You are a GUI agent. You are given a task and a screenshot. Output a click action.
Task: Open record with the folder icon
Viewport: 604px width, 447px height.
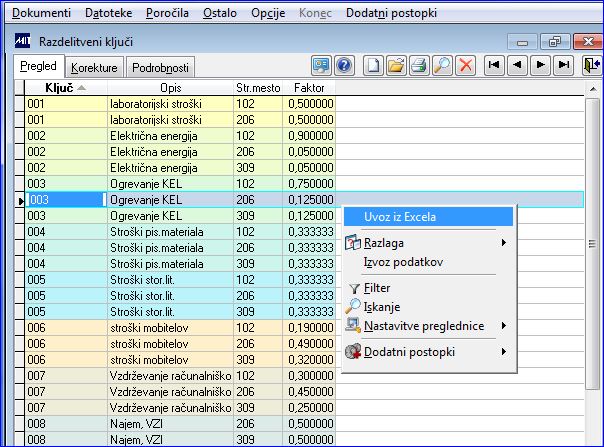[396, 65]
